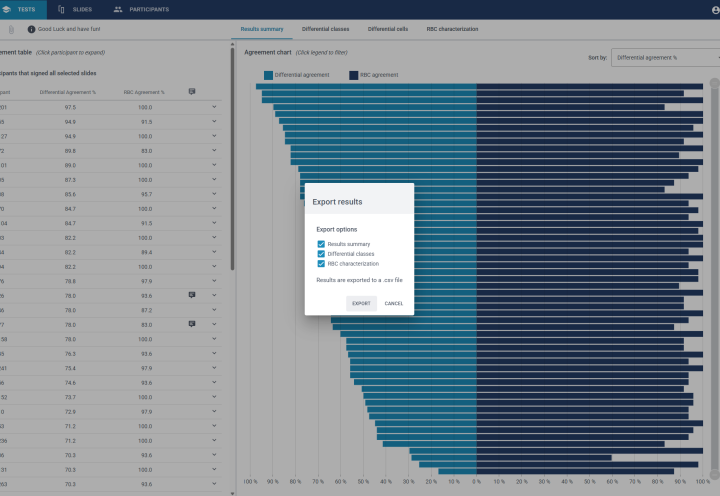The width and height of the screenshot is (720, 496).
Task: Sort by RBC Agreement % column header
Action: coord(144,92)
